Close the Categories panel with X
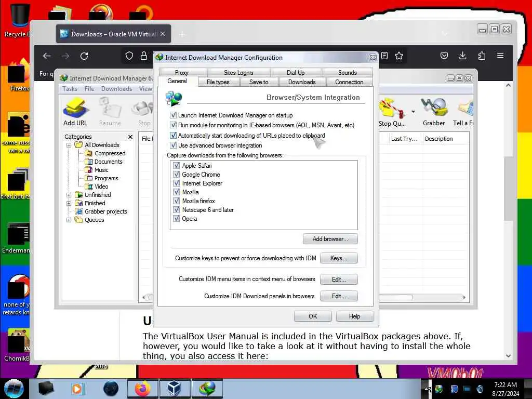532x399 pixels. [x=130, y=137]
